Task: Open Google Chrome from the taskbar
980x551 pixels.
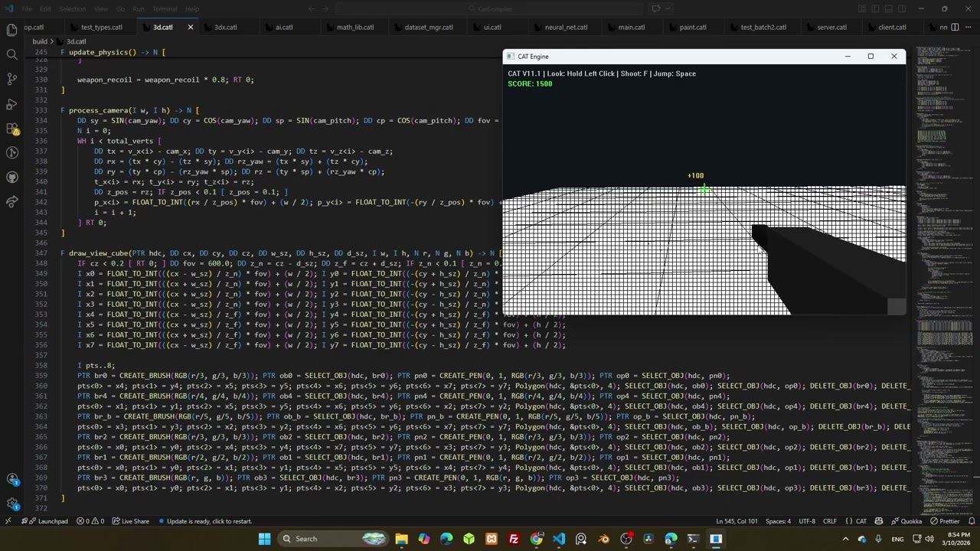Action: (536, 539)
